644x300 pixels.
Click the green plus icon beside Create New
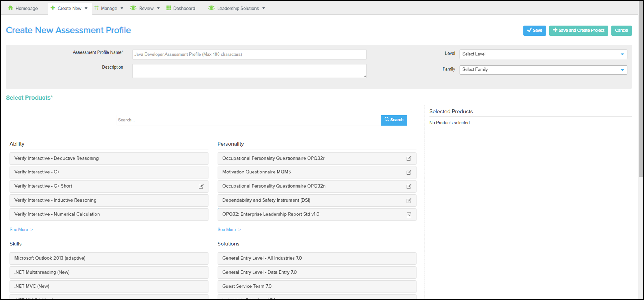[x=53, y=8]
